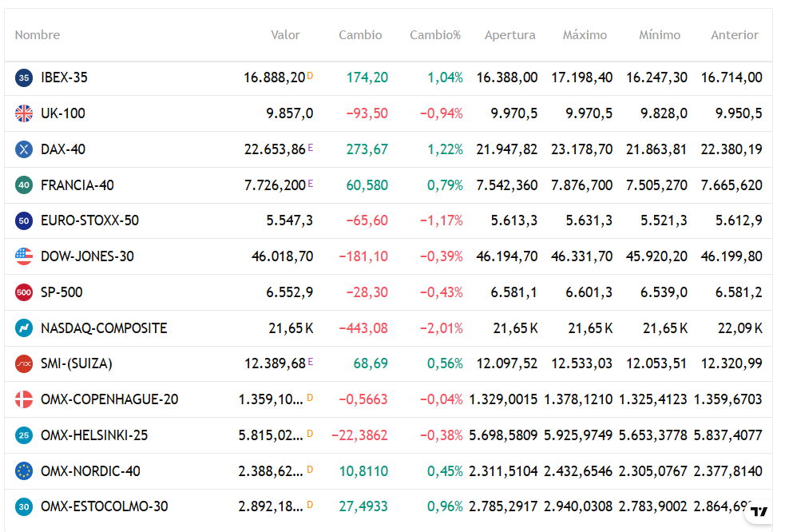Open the EURO-STOXX-50 index link
Viewport: 789px width, 532px height.
(89, 220)
